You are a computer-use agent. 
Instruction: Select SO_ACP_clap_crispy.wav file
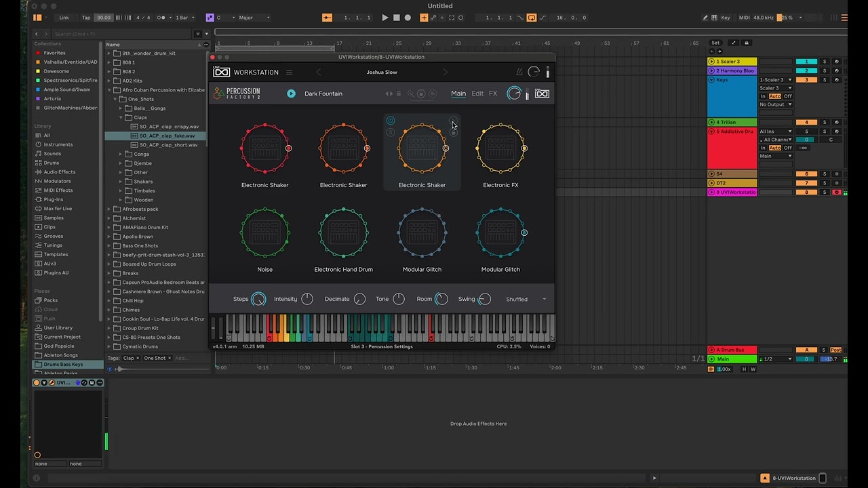click(169, 127)
